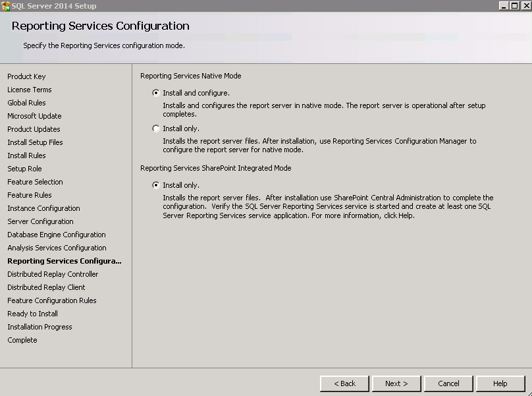
Task: Click the Distributed Replay Client step
Action: click(x=47, y=287)
